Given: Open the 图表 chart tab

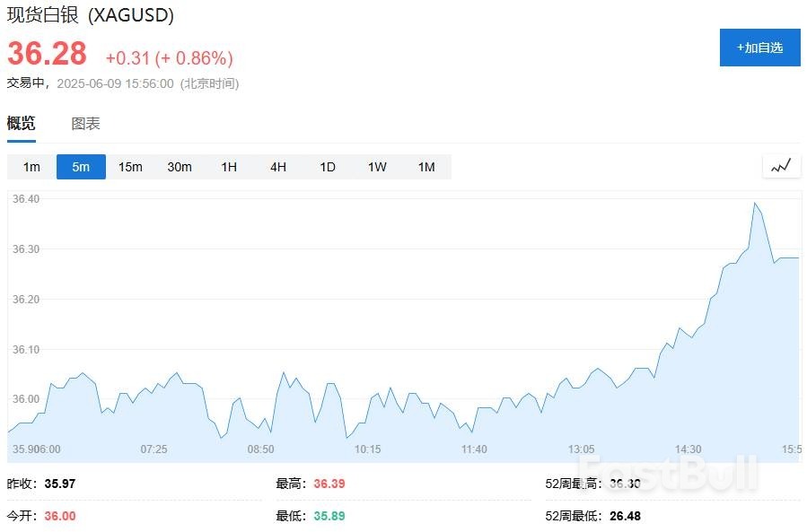Looking at the screenshot, I should (85, 124).
